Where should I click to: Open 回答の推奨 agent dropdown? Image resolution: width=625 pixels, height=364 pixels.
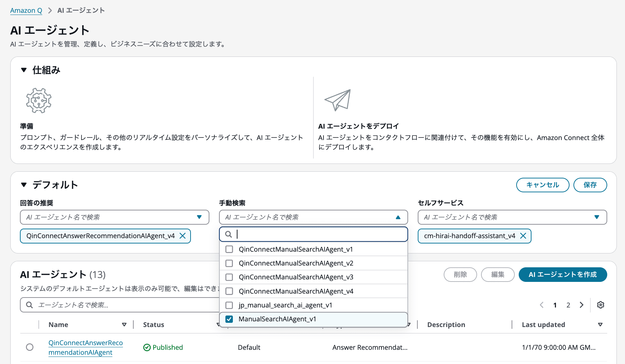pyautogui.click(x=114, y=217)
